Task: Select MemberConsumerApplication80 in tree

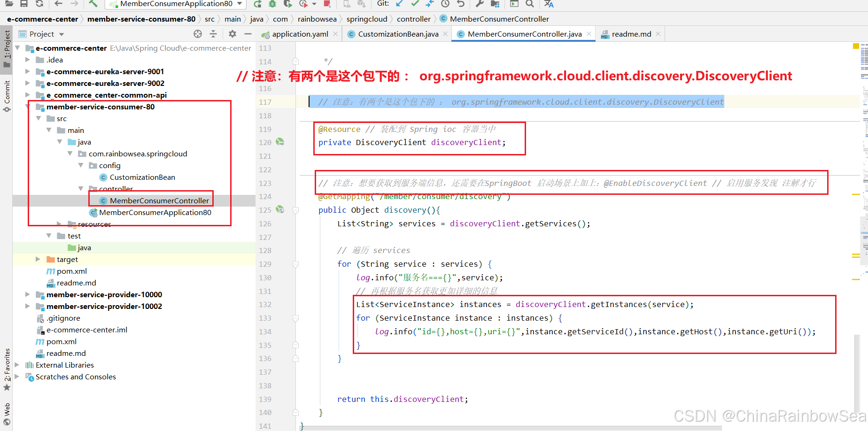Action: click(x=150, y=212)
